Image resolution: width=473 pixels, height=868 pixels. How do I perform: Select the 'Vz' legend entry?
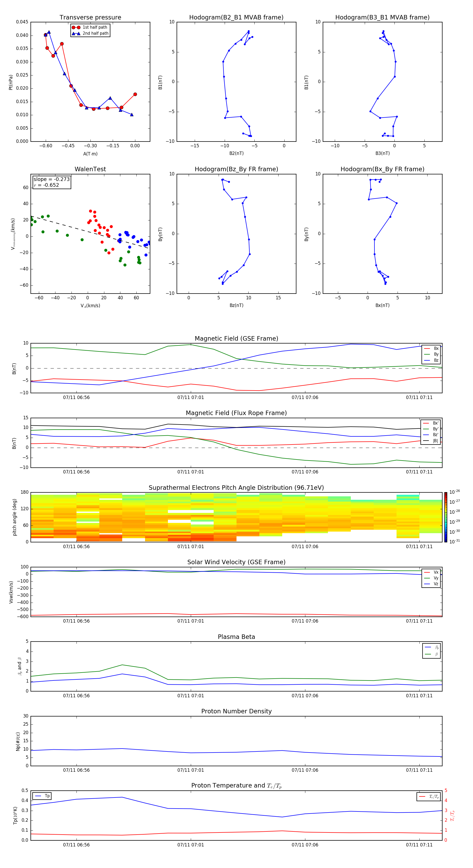431,584
